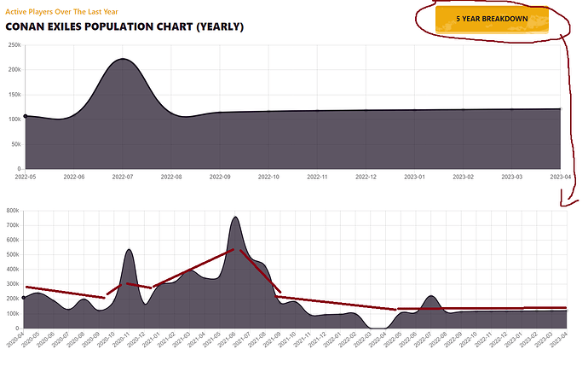Click the 2021-06 peak on five-year chart
The height and width of the screenshot is (372, 588).
235,217
